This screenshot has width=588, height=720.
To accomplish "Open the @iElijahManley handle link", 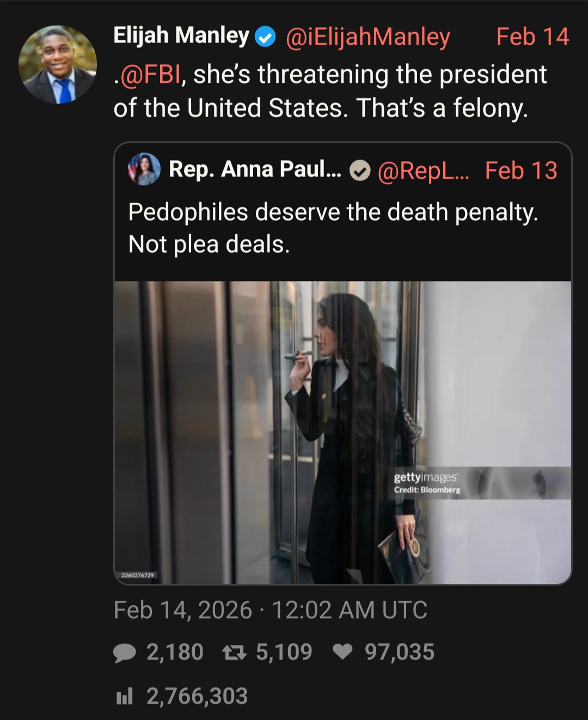I will (368, 37).
